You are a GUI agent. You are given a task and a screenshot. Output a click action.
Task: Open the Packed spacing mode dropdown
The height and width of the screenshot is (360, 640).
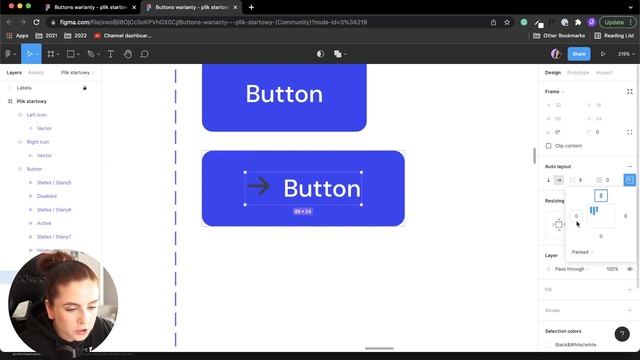pyautogui.click(x=582, y=252)
